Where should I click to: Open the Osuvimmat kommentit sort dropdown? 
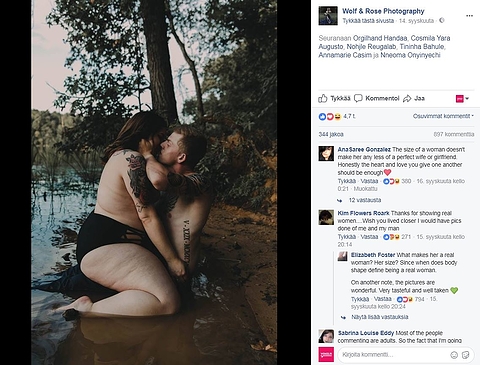pyautogui.click(x=443, y=116)
